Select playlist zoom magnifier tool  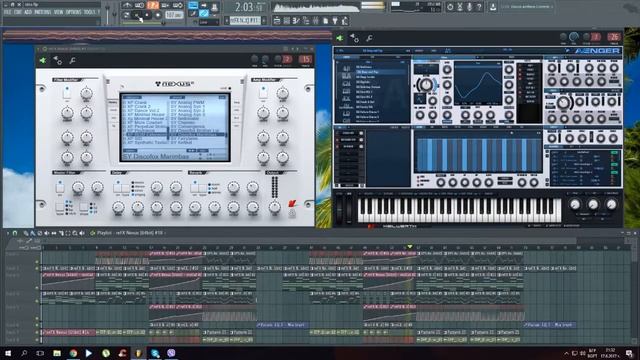click(x=75, y=233)
